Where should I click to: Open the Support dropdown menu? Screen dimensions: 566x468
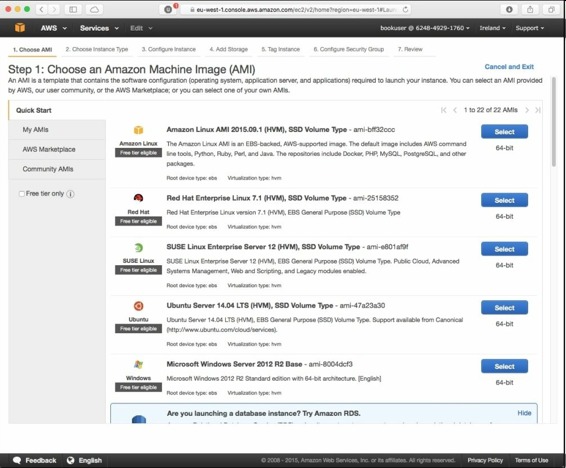[x=530, y=28]
